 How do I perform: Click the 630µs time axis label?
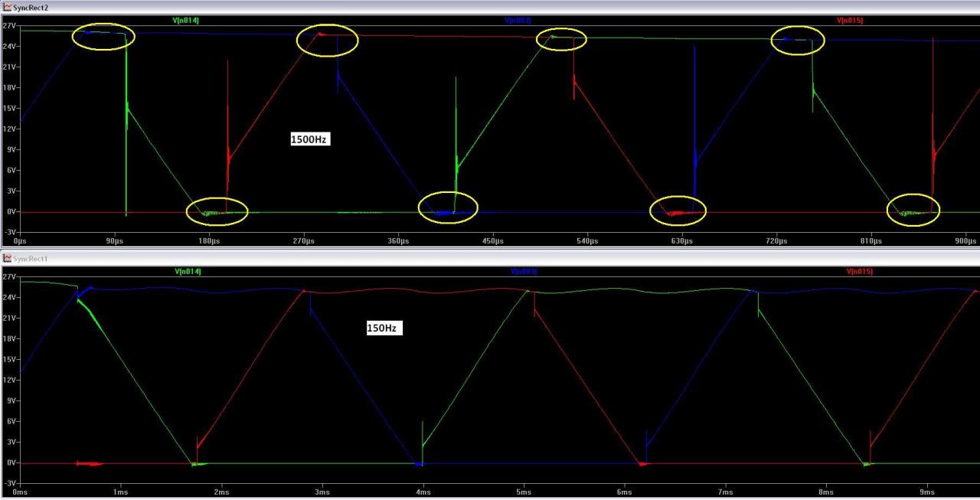pos(682,241)
